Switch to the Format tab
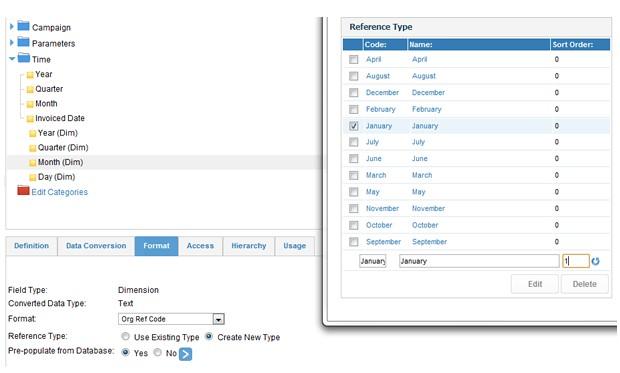The image size is (620, 373). pyautogui.click(x=156, y=246)
